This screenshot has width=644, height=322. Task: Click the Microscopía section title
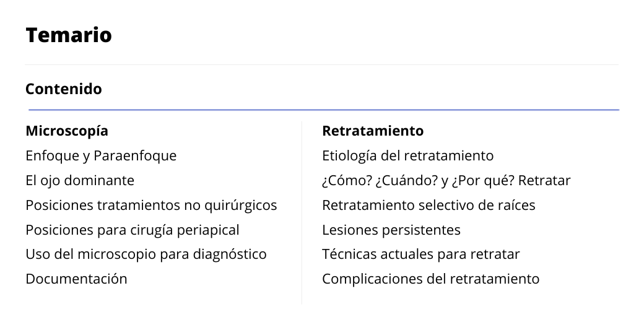click(x=67, y=131)
